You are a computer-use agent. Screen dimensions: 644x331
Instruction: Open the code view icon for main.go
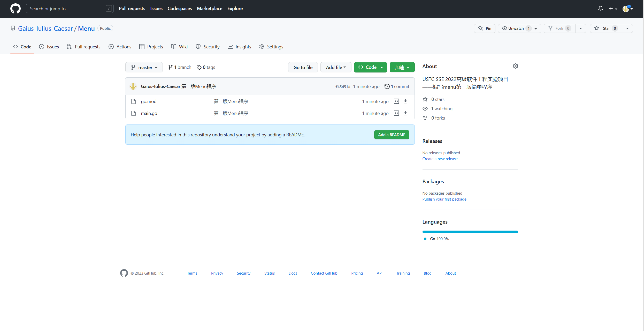point(396,113)
